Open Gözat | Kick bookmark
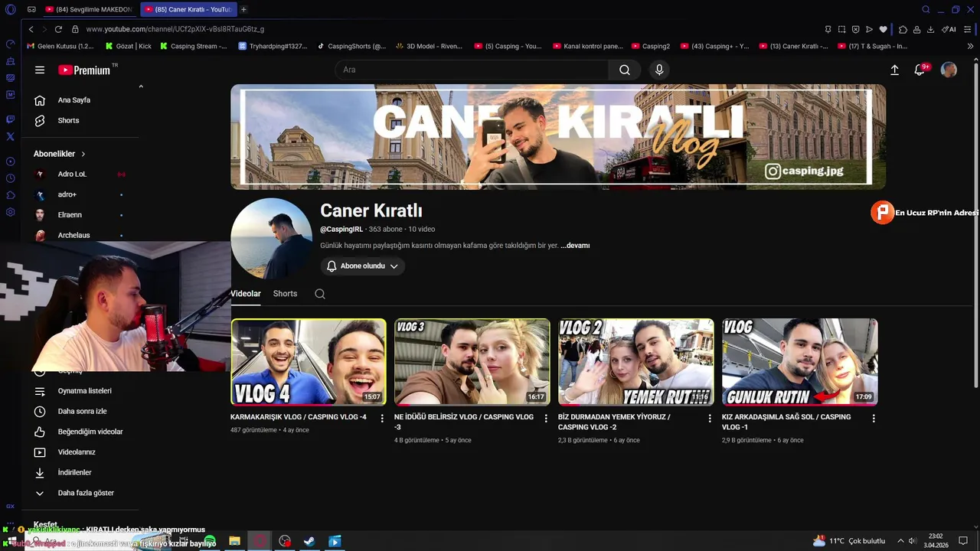 click(x=128, y=46)
